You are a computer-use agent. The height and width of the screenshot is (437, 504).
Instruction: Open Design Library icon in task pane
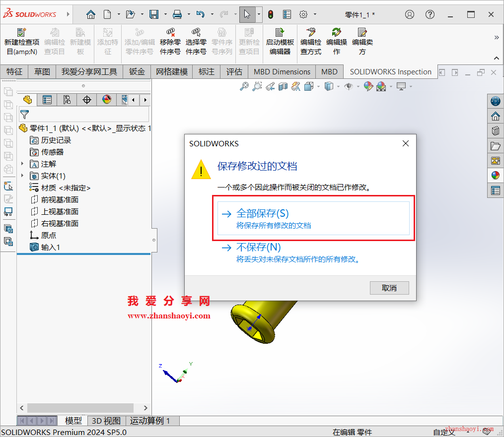pyautogui.click(x=496, y=131)
